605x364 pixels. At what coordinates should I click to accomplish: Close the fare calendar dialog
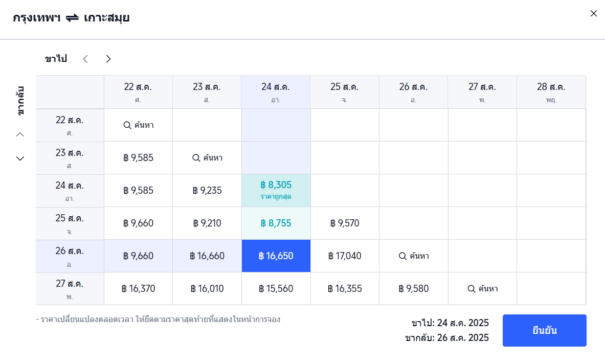pos(594,14)
